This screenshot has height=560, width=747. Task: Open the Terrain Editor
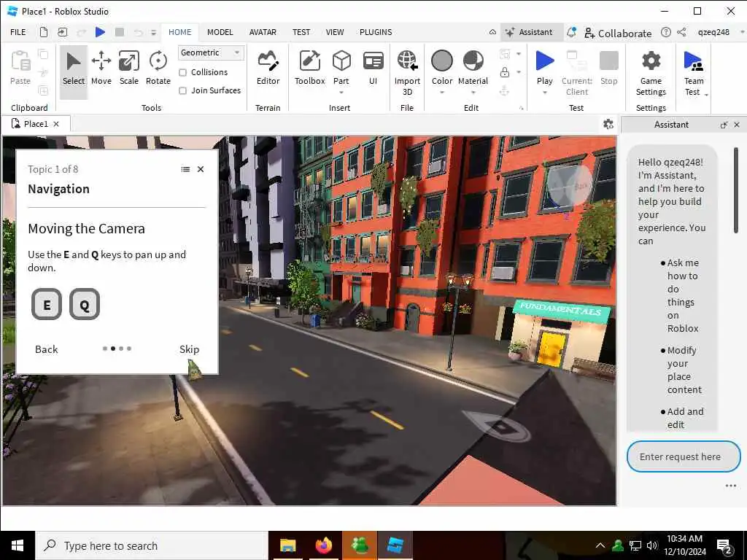[x=268, y=68]
